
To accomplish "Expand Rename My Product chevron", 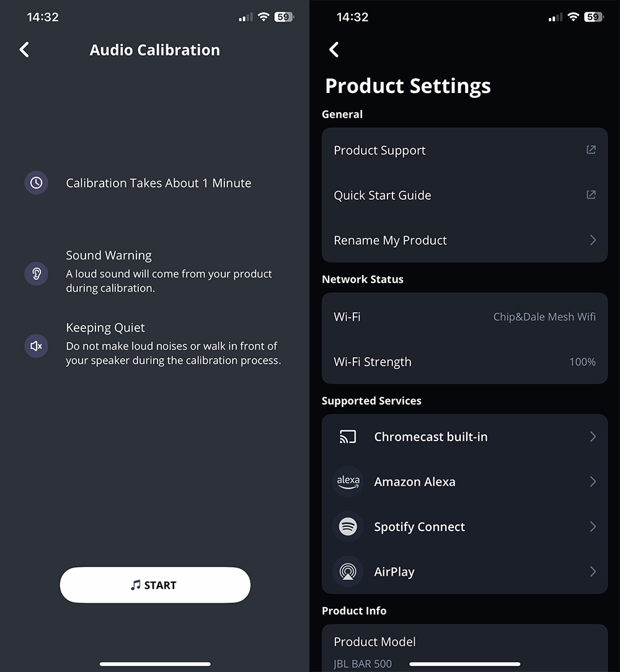I will coord(593,240).
